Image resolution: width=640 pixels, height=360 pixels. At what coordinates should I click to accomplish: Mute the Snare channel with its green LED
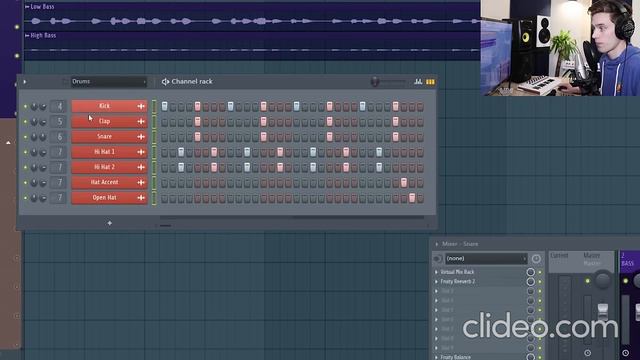coord(25,137)
